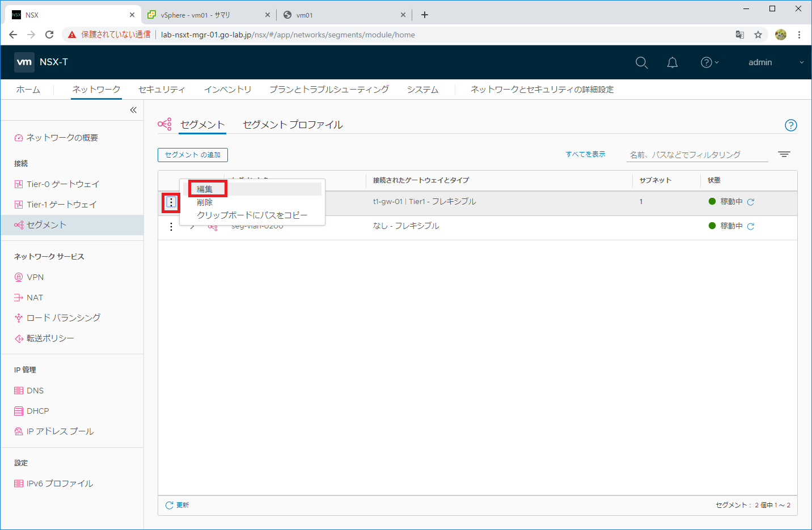Click the browser forward arrow
This screenshot has height=530, width=812.
31,35
